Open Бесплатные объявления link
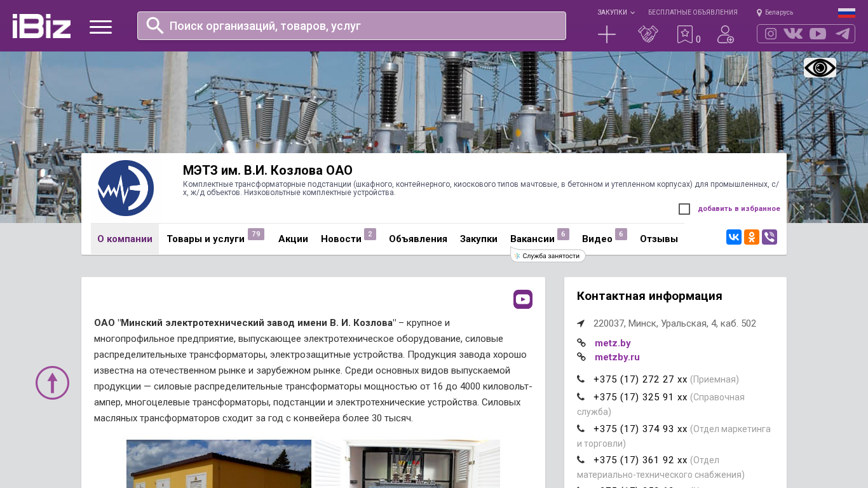 [693, 13]
